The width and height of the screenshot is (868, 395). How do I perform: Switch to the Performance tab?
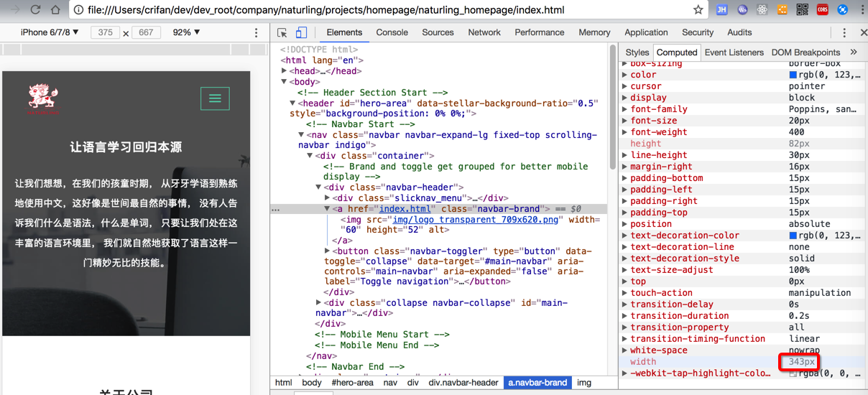(540, 32)
